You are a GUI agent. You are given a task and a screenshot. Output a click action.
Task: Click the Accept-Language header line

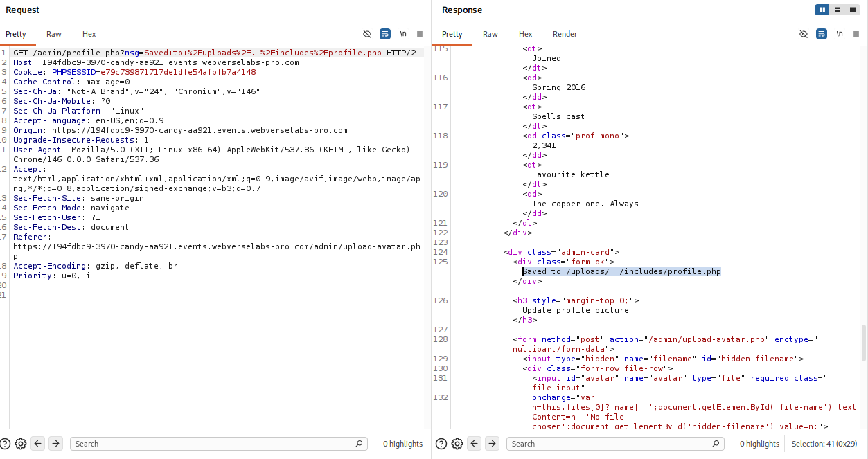coord(88,120)
